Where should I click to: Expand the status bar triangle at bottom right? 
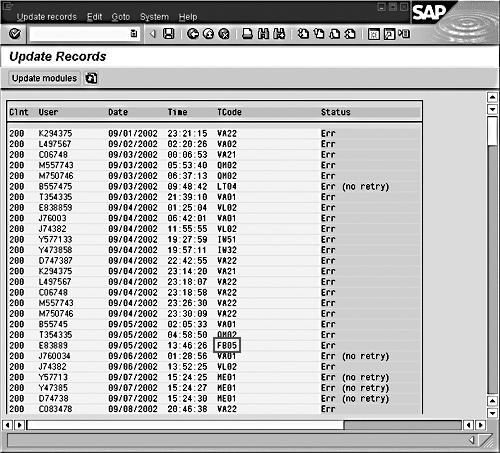point(472,440)
